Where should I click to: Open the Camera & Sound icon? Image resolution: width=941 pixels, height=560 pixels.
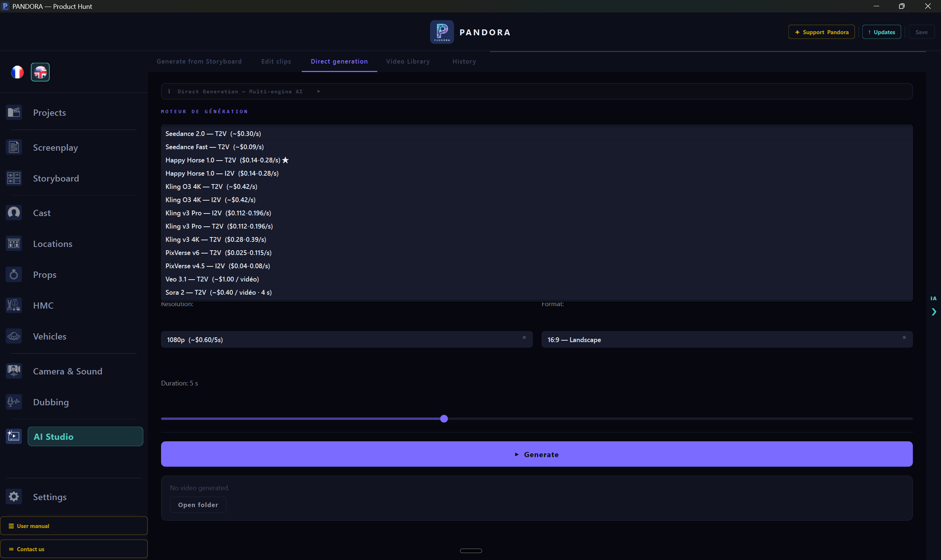14,371
